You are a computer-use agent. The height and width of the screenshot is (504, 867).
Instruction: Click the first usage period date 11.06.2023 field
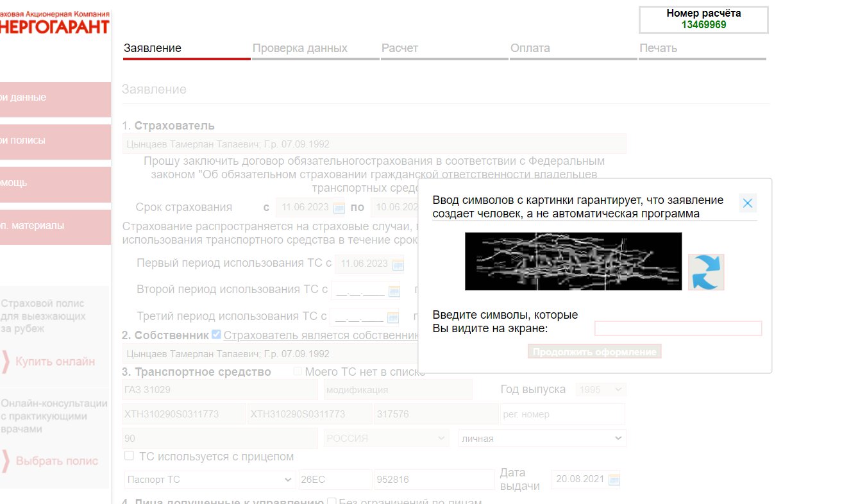tap(364, 264)
